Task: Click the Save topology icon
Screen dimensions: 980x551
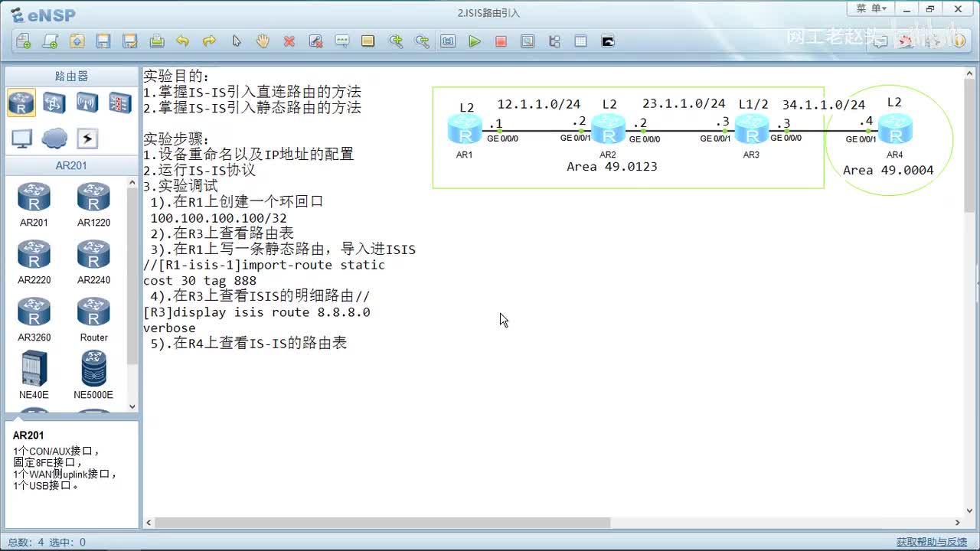Action: [103, 41]
